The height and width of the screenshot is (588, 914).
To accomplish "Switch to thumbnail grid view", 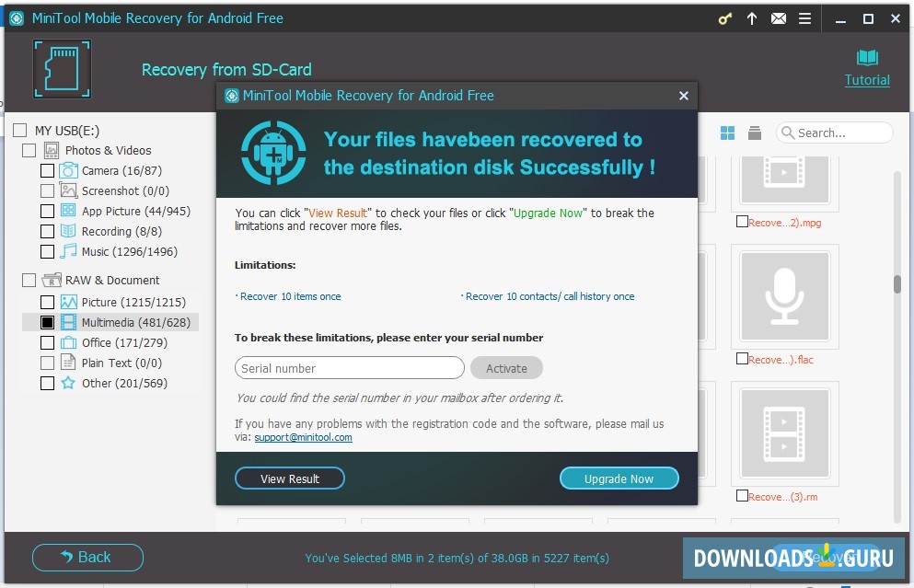I will click(727, 133).
